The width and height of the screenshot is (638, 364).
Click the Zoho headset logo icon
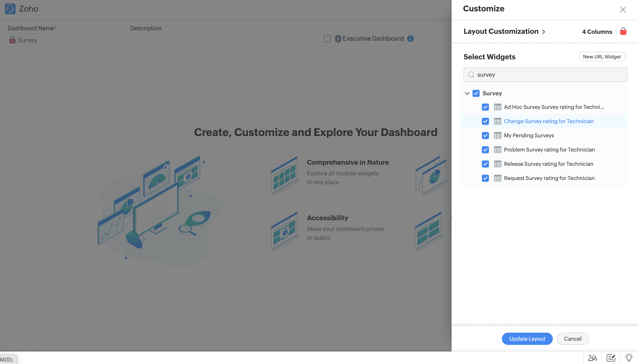click(10, 9)
